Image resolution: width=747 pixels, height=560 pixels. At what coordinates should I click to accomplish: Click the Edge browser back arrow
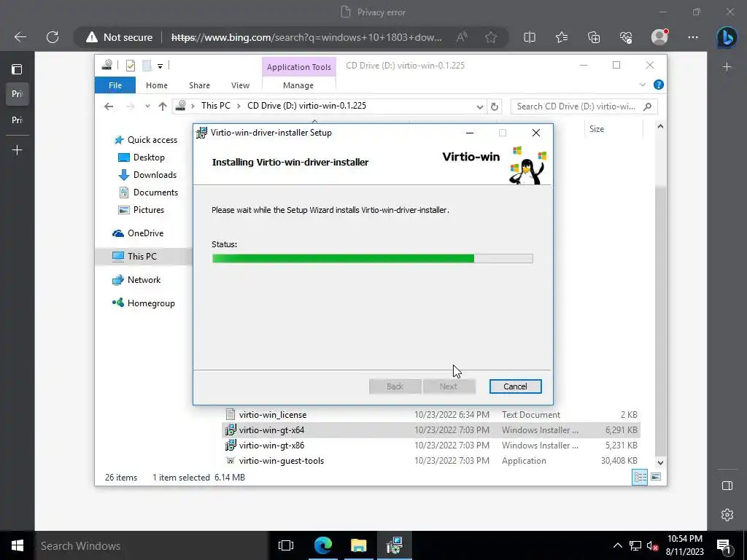point(20,37)
